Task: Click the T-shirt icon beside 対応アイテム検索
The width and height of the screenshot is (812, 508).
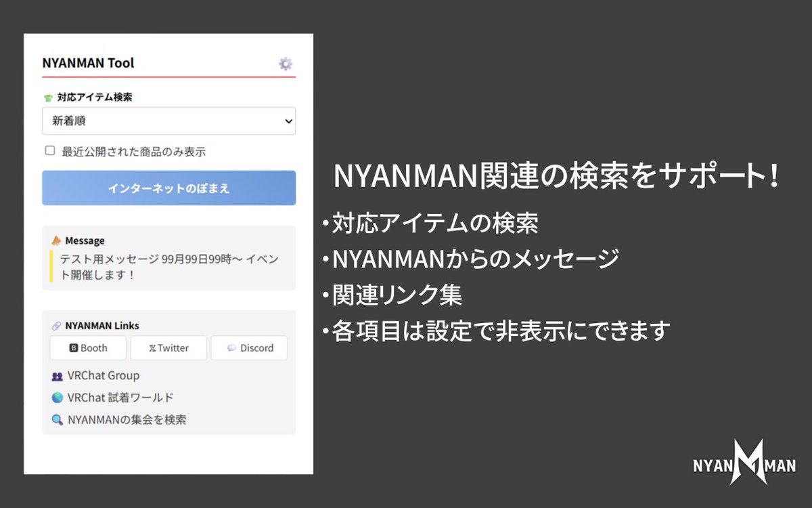Action: (x=48, y=98)
